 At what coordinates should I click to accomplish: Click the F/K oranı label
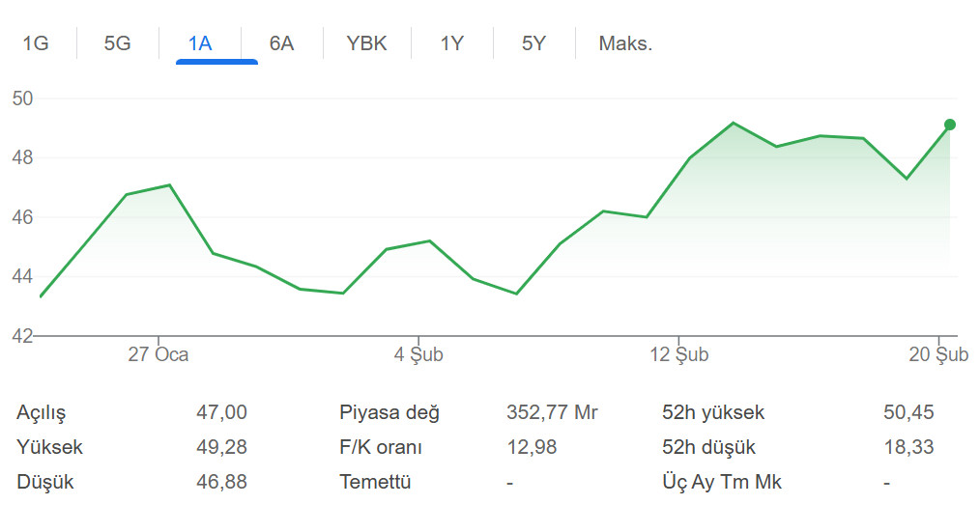click(380, 448)
